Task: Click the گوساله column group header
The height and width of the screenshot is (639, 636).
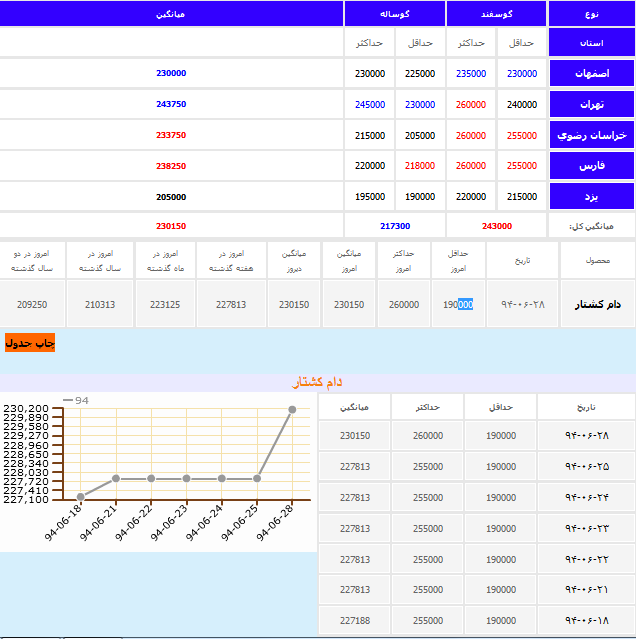Action: point(394,14)
